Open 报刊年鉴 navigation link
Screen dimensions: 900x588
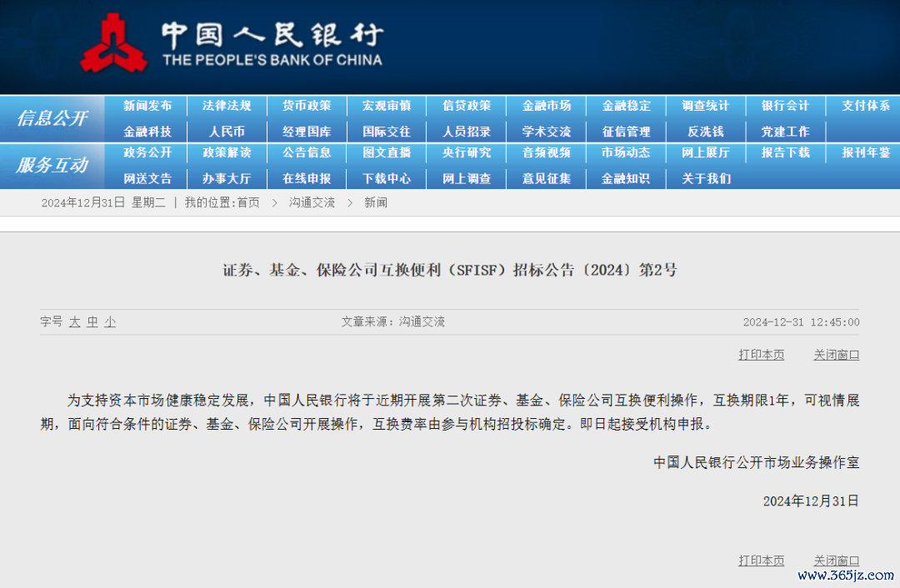pyautogui.click(x=866, y=152)
